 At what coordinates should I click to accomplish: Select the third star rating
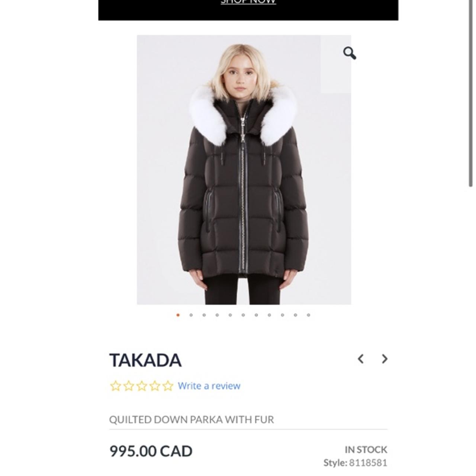pyautogui.click(x=142, y=386)
